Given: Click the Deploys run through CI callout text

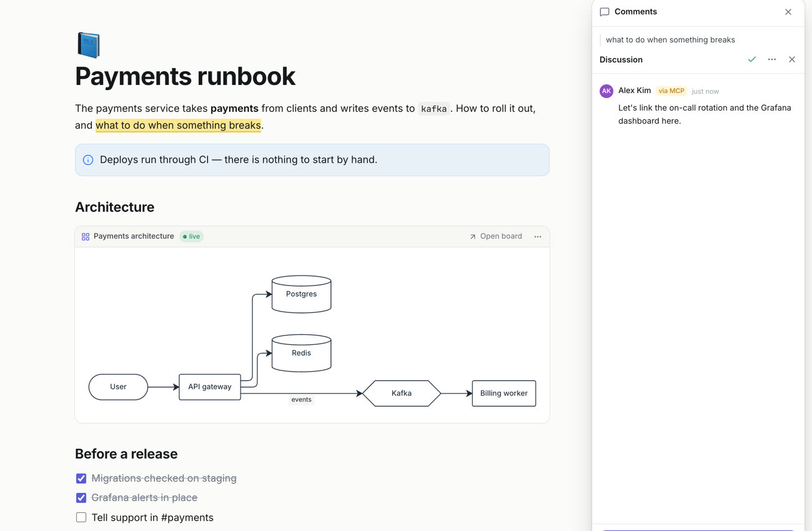Looking at the screenshot, I should coord(239,160).
